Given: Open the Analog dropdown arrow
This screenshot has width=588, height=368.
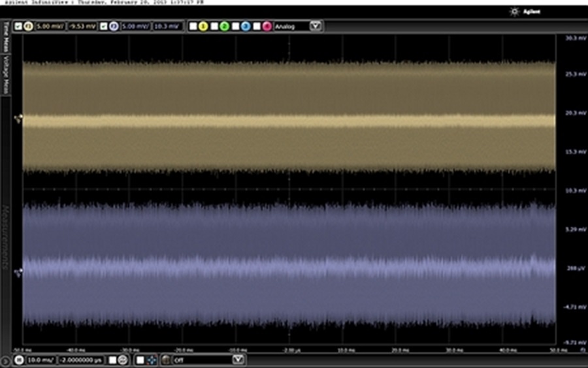Looking at the screenshot, I should tap(316, 26).
